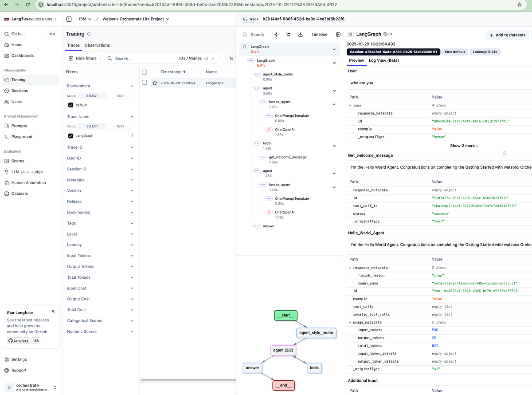Bookmark the LangGraph trace with the star
Screen dimensions: 532x395
coord(155,83)
